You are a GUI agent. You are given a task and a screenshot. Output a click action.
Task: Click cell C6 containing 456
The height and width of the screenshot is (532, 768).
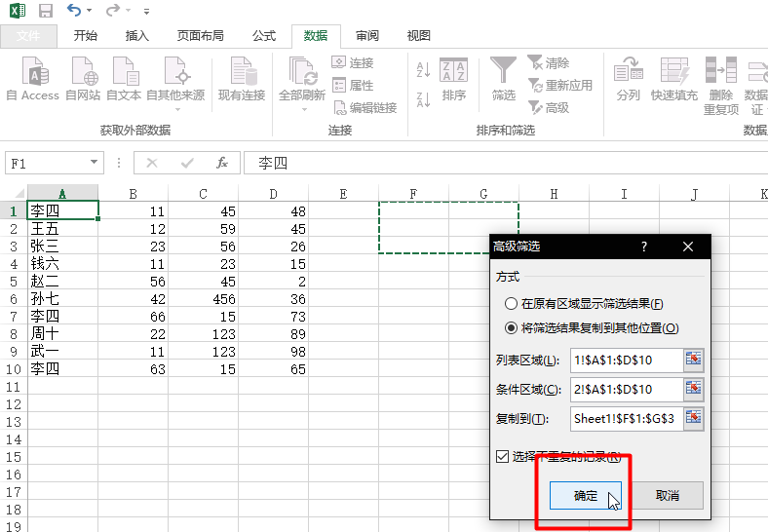coord(204,299)
